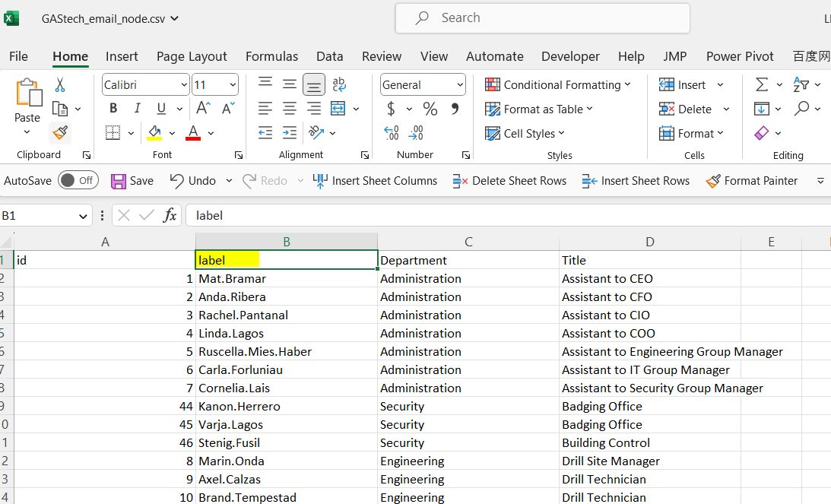831x504 pixels.
Task: Click the Cut scissors icon
Action: click(60, 84)
